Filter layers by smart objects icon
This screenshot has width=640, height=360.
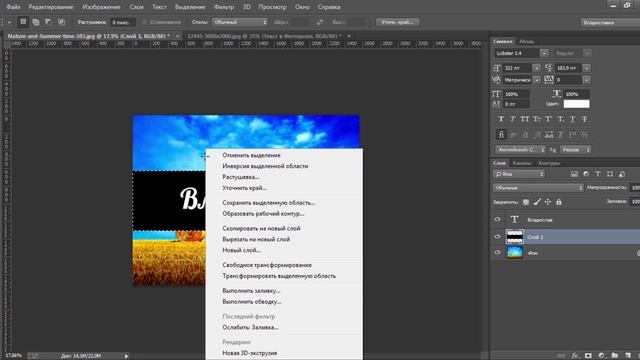tap(622, 174)
